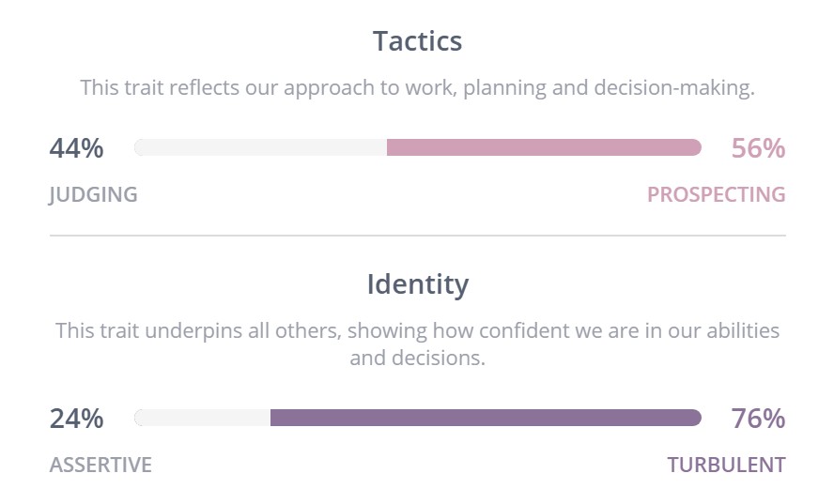Click the rounded right end of Identity bar
The height and width of the screenshot is (504, 834).
[x=695, y=418]
